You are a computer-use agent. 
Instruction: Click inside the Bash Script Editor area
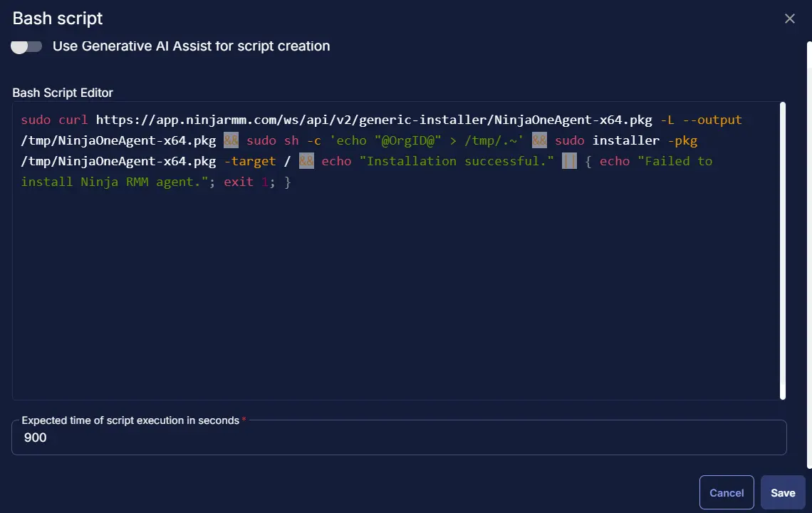click(x=395, y=251)
